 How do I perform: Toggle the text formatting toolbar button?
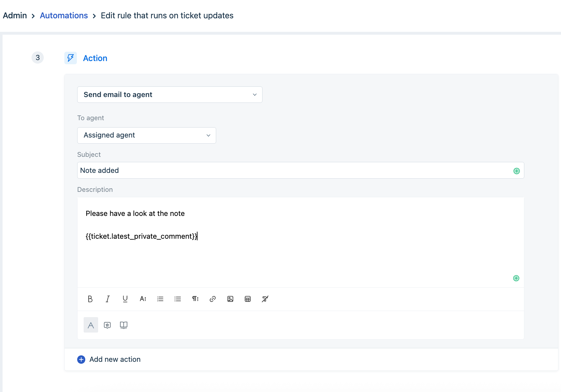point(91,325)
